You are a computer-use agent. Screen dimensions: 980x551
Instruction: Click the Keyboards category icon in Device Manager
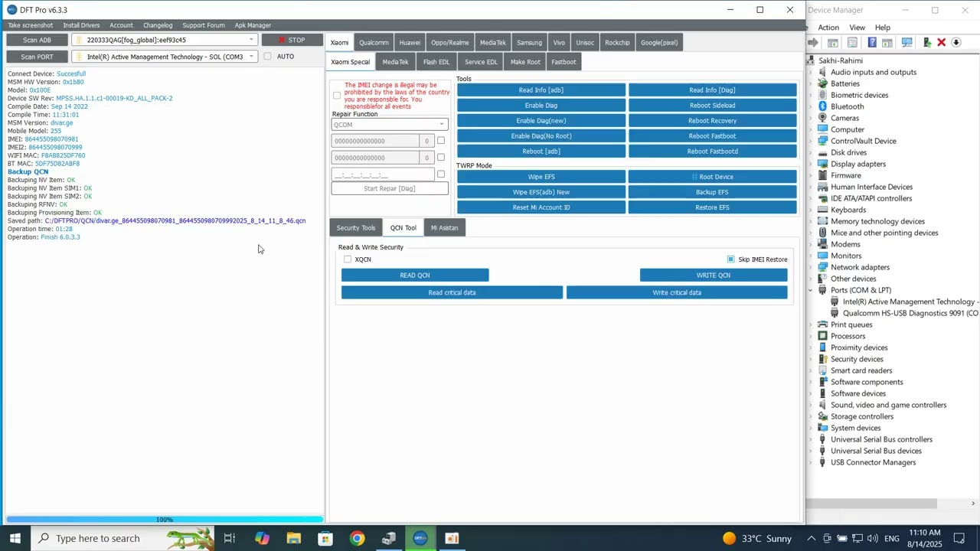point(822,210)
